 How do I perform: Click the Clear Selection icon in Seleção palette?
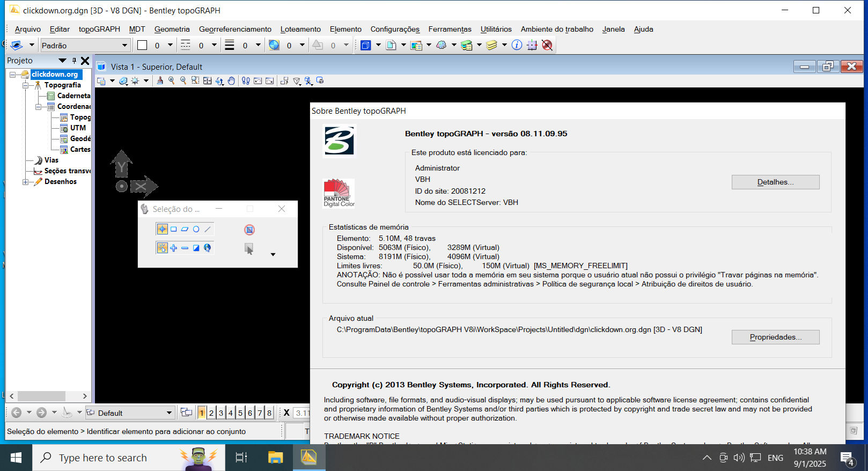click(x=249, y=230)
